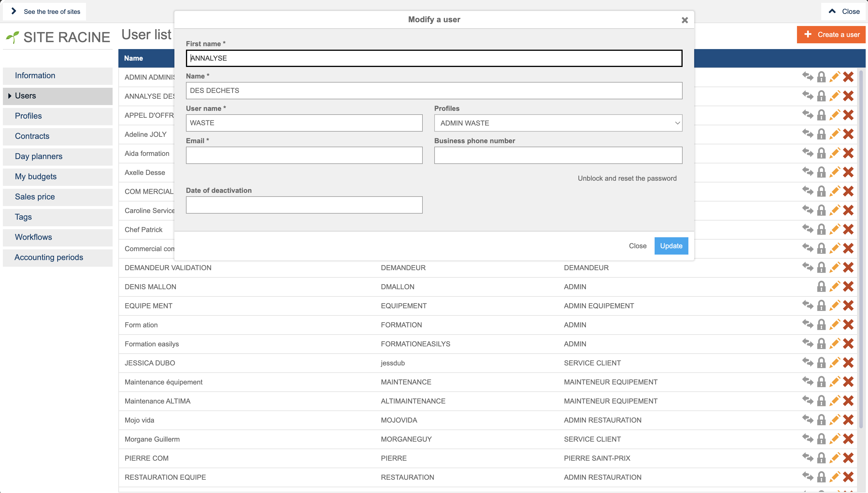Edit the Morgane Guillerm user
868x493 pixels.
tap(835, 439)
